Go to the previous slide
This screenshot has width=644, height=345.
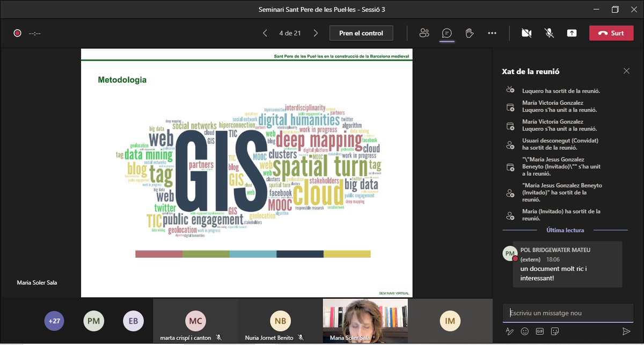(x=265, y=33)
